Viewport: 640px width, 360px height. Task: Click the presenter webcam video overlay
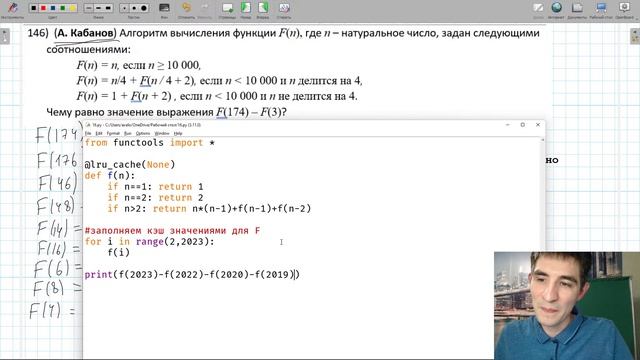(567, 306)
